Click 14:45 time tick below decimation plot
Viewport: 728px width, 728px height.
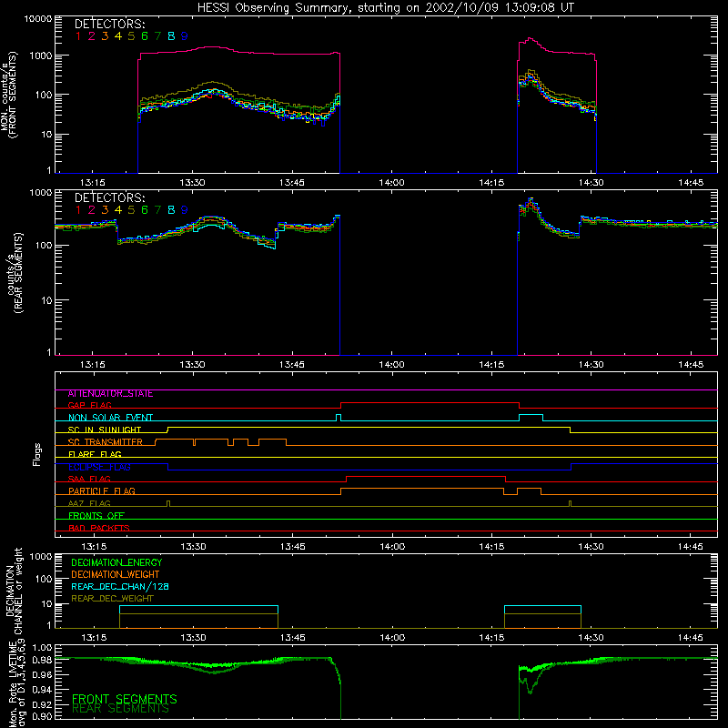click(x=691, y=638)
